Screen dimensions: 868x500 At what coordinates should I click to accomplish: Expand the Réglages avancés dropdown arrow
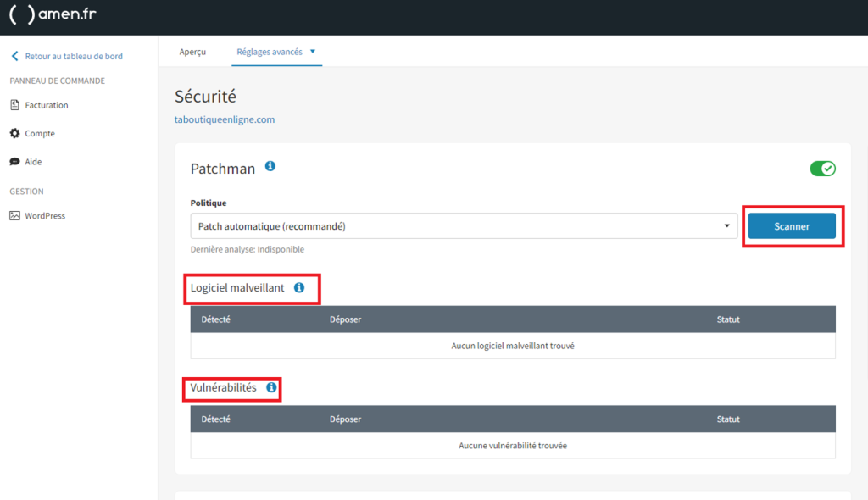312,52
